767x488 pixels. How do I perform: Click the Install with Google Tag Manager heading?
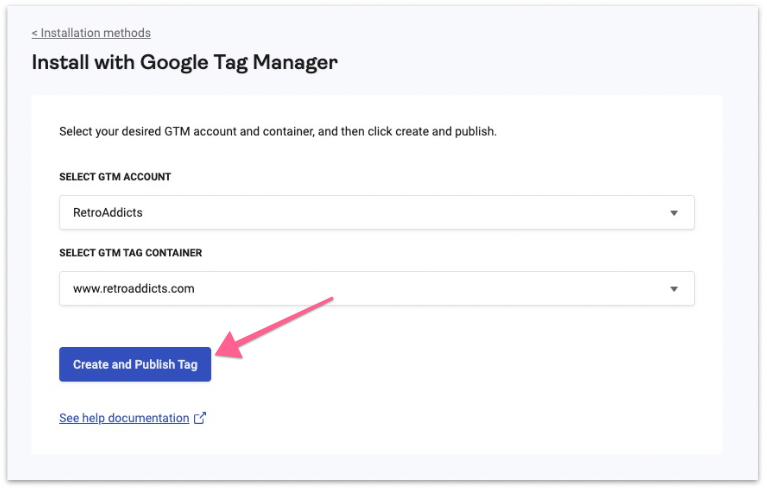pyautogui.click(x=184, y=62)
